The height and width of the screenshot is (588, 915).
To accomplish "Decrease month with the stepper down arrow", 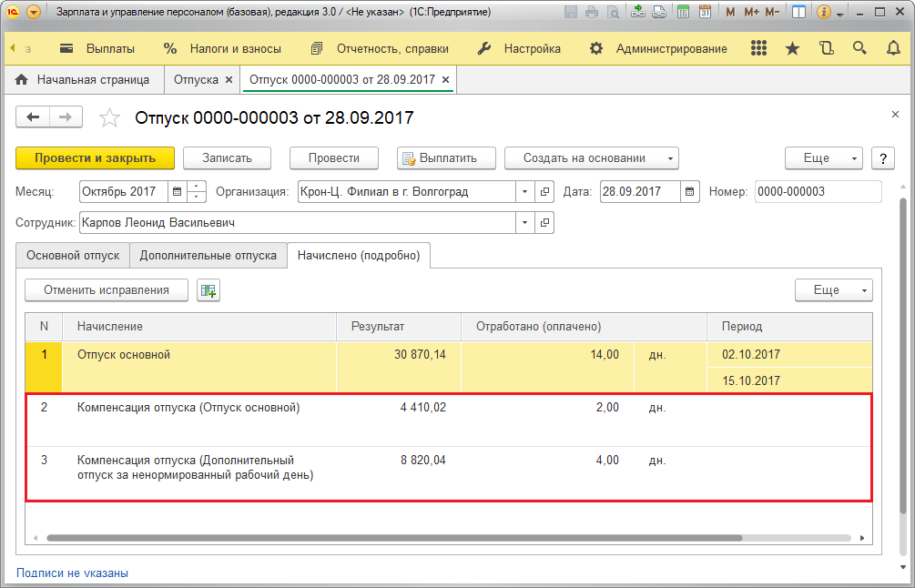I will (197, 197).
